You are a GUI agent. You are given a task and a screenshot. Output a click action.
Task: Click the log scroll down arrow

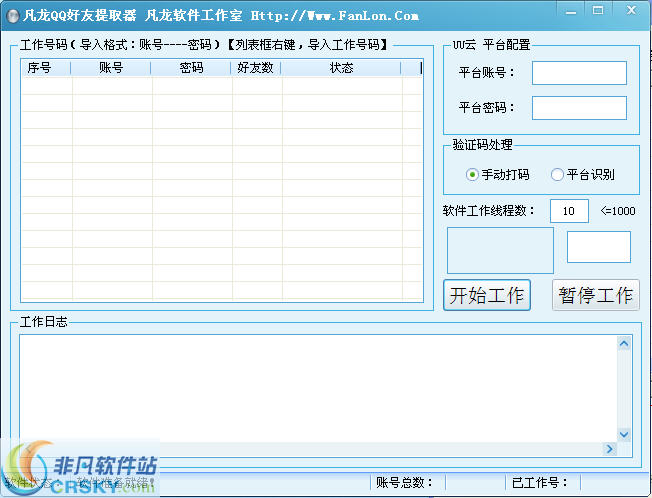click(x=624, y=435)
